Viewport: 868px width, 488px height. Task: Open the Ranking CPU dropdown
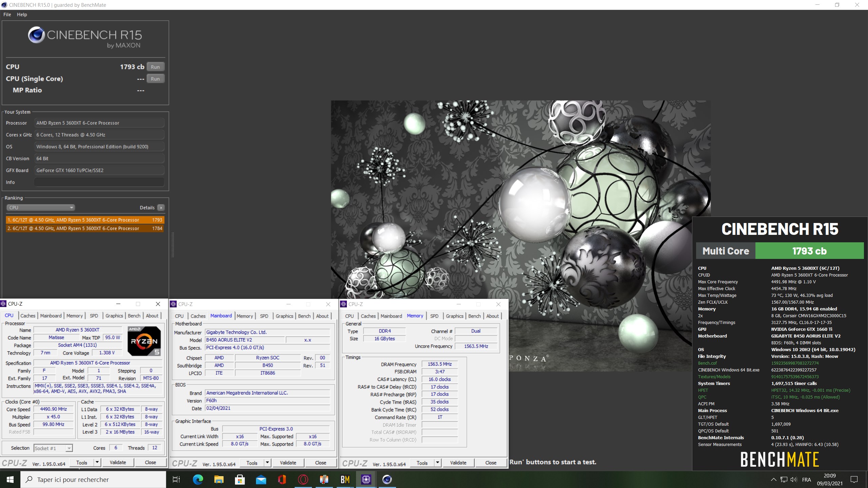(41, 208)
